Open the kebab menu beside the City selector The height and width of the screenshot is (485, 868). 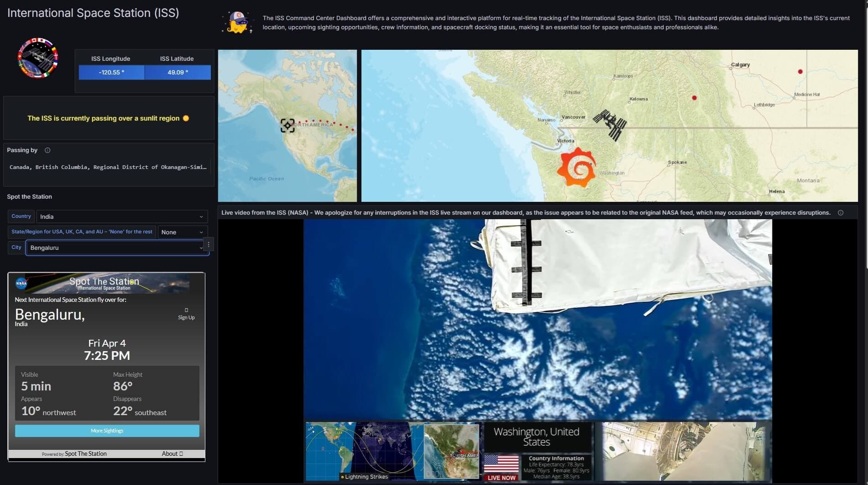click(208, 244)
